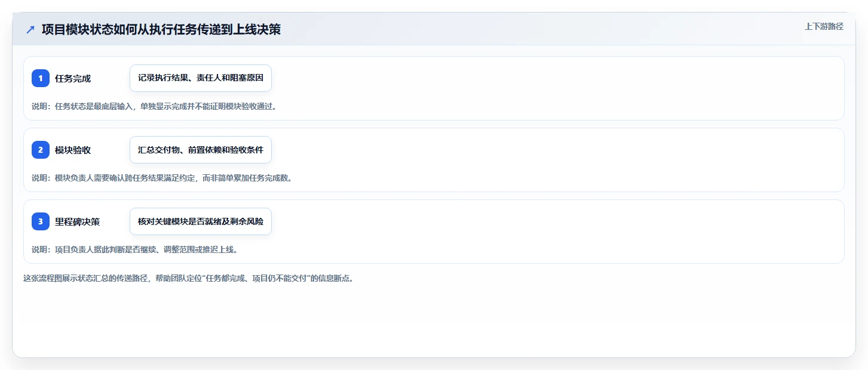The height and width of the screenshot is (370, 868).
Task: Click the title 项目模块状态如何从执行任务传递到上线决策
Action: pyautogui.click(x=161, y=29)
